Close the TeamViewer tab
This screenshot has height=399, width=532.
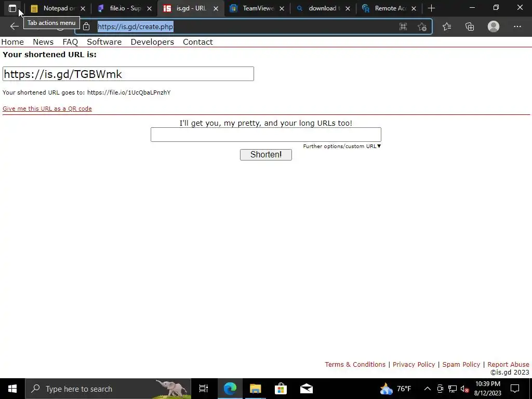click(282, 8)
